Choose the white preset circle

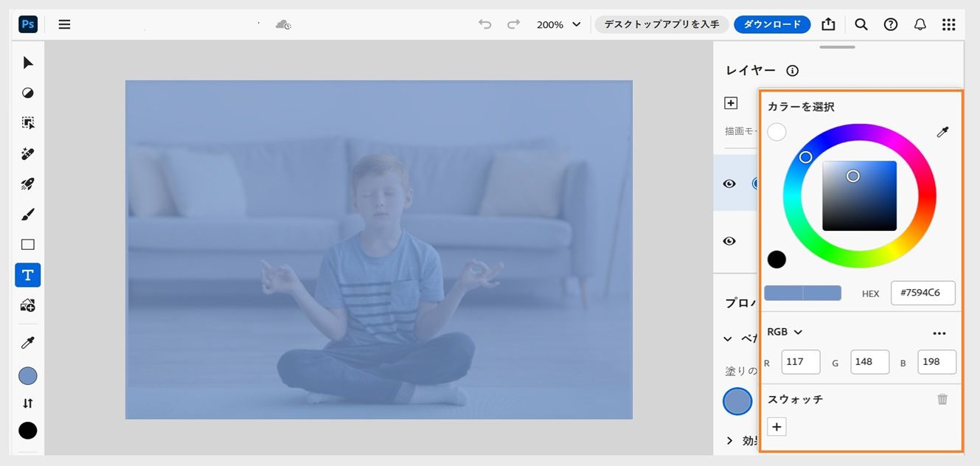click(x=776, y=132)
